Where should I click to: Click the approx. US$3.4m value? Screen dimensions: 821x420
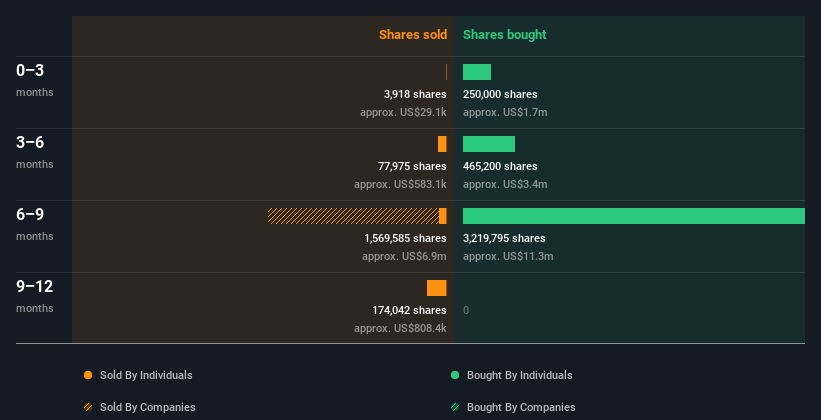[505, 184]
